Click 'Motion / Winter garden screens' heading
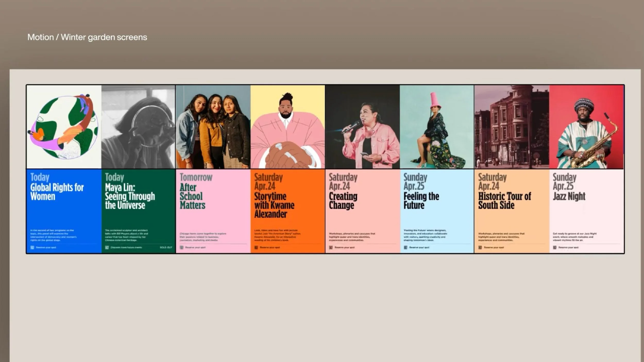Viewport: 644px width, 362px height. click(87, 37)
